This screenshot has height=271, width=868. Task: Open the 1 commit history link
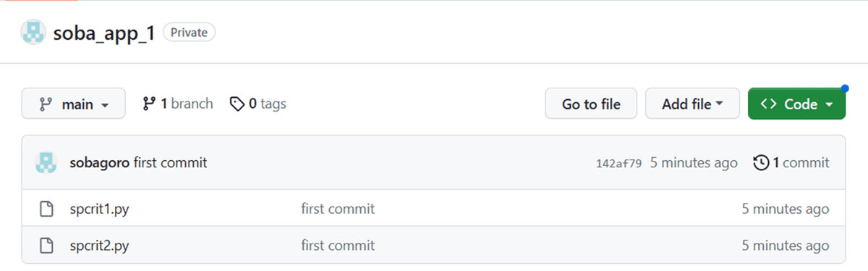tap(791, 163)
